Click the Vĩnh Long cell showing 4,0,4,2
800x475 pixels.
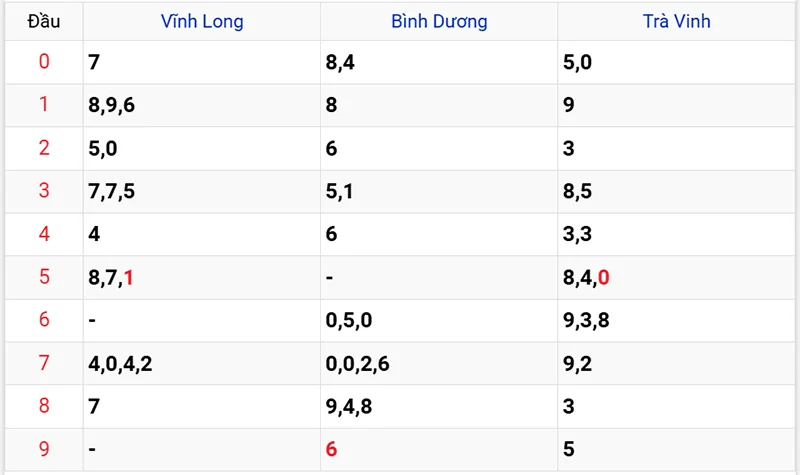120,363
